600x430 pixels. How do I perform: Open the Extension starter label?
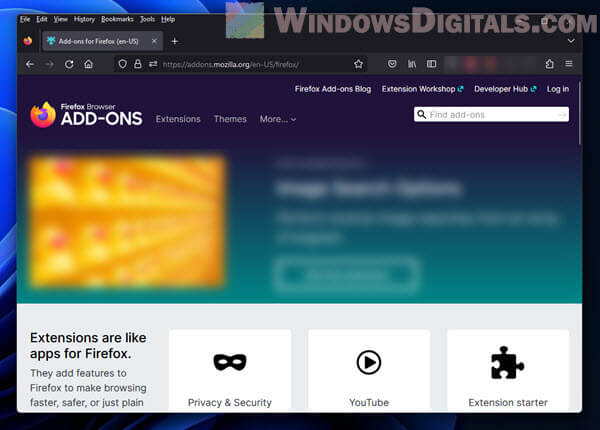click(508, 402)
